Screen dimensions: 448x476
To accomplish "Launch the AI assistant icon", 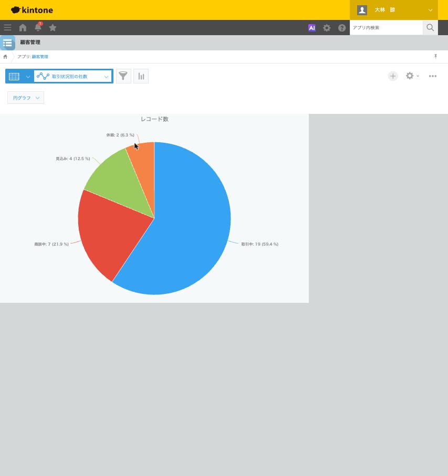I will [312, 28].
